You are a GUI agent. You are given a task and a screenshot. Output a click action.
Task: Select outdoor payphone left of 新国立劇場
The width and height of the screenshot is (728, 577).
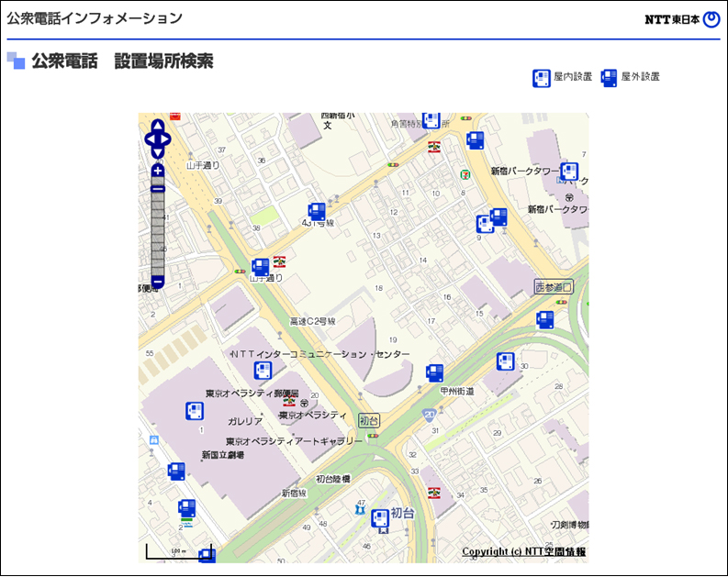176,472
